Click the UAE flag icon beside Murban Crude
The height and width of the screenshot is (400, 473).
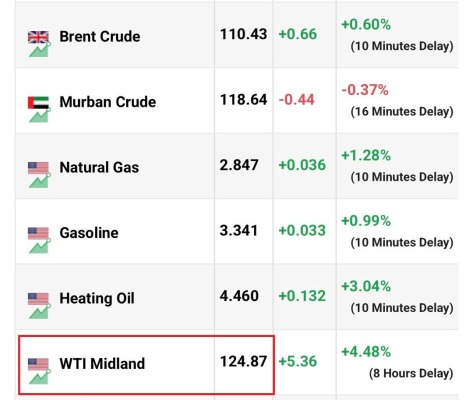(x=38, y=103)
